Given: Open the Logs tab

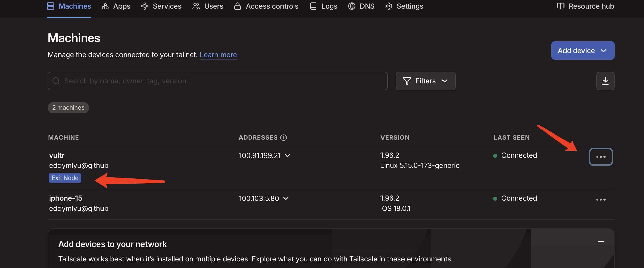Looking at the screenshot, I should [324, 6].
